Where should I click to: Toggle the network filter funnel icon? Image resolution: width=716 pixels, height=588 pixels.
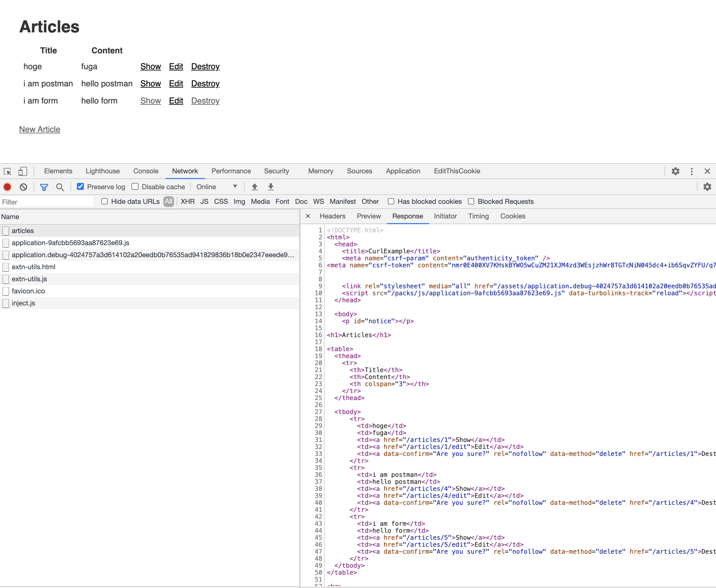point(44,187)
